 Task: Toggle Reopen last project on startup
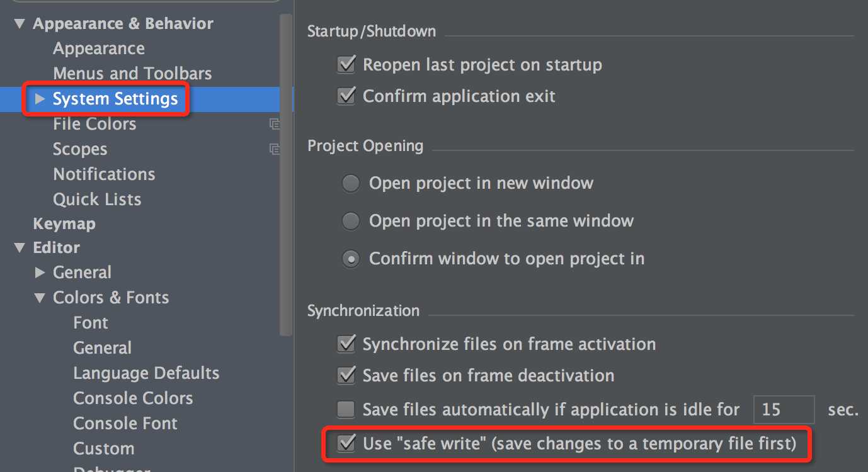(346, 65)
